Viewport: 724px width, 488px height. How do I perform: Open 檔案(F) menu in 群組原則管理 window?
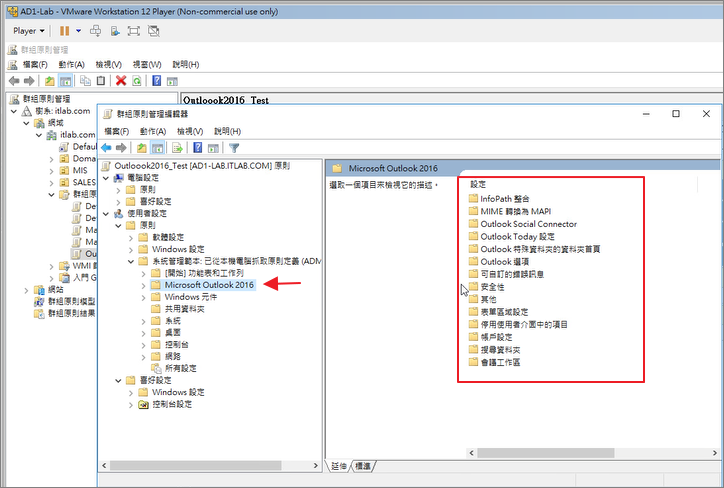click(35, 65)
